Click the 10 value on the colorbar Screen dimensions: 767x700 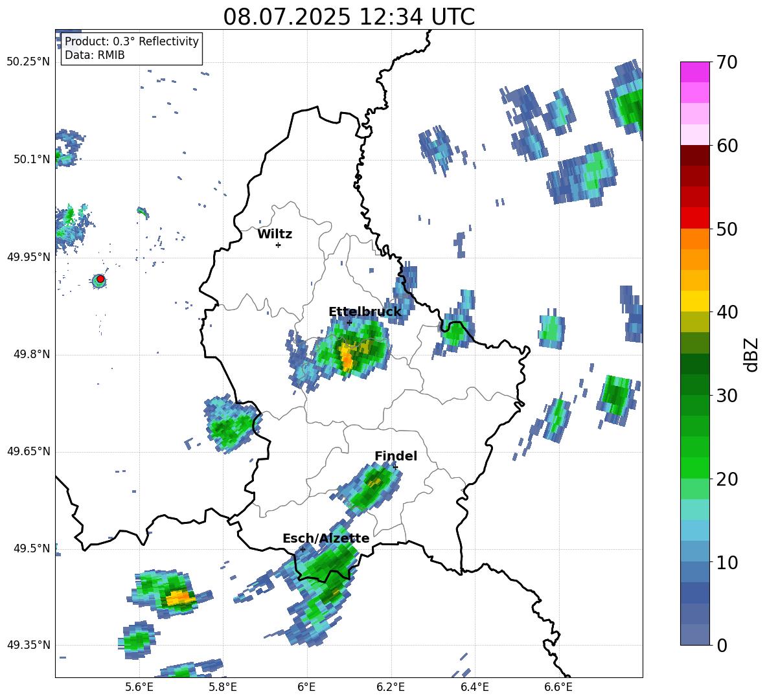coord(727,562)
